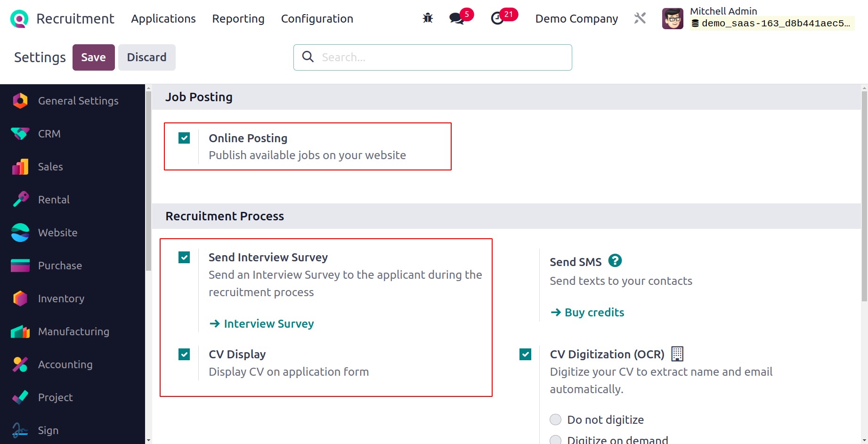Open the messages chat icon

pos(456,18)
